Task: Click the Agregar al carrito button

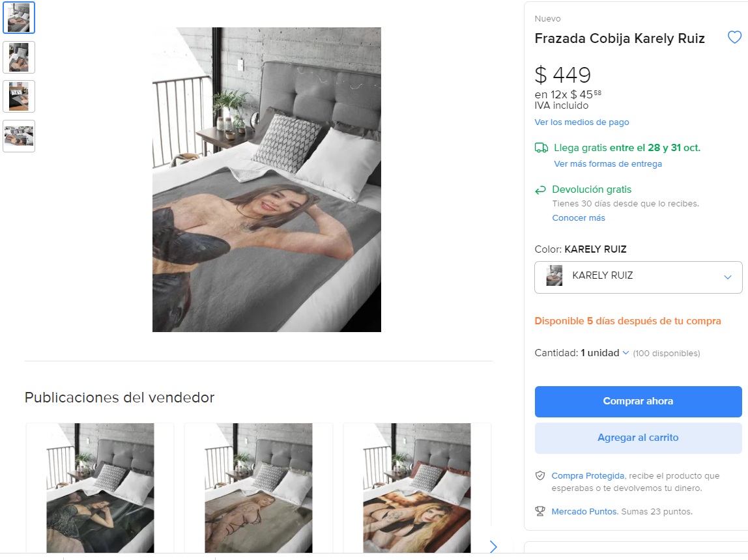Action: tap(638, 438)
